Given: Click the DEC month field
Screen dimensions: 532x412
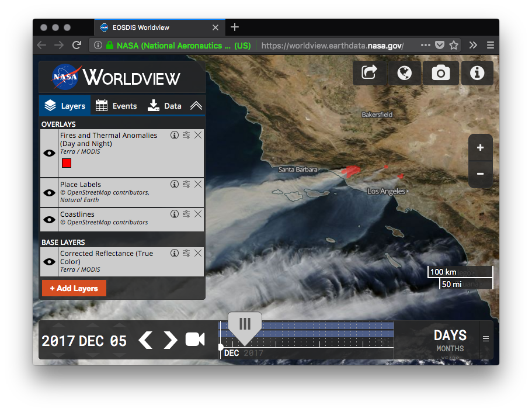Looking at the screenshot, I should click(91, 341).
